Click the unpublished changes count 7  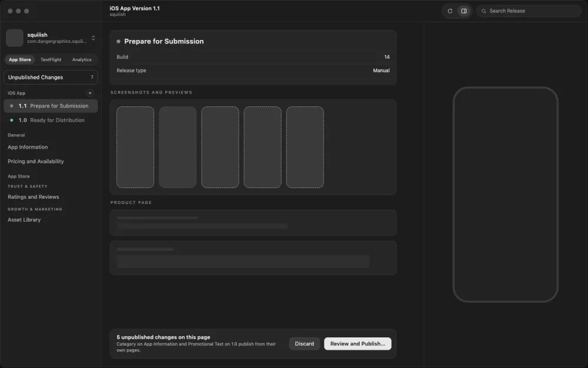click(x=92, y=77)
